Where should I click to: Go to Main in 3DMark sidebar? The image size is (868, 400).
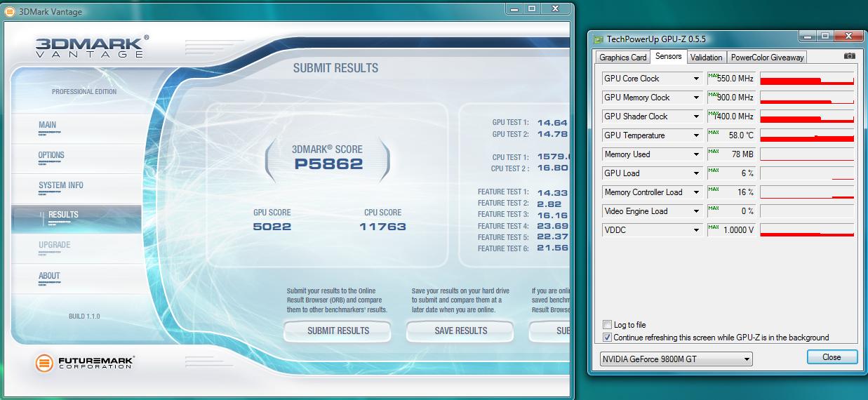coord(76,126)
